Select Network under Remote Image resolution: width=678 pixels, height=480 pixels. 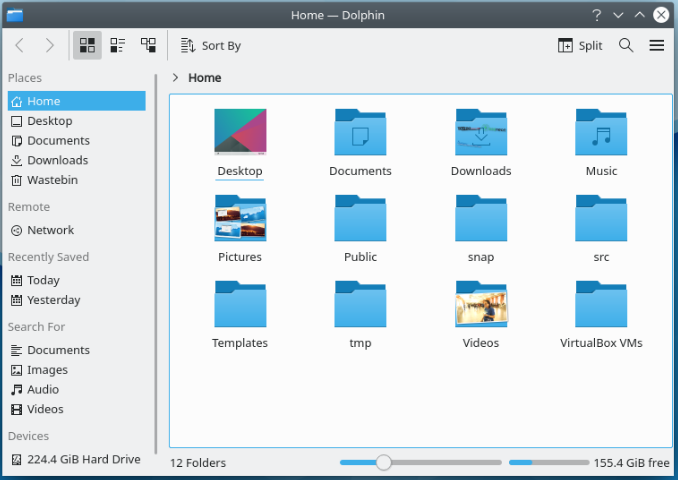[x=50, y=230]
